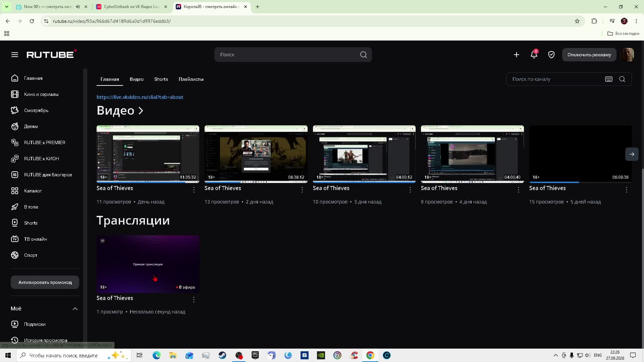Screen dimensions: 644x362
Task: Open the user profile avatar
Action: pos(627,55)
